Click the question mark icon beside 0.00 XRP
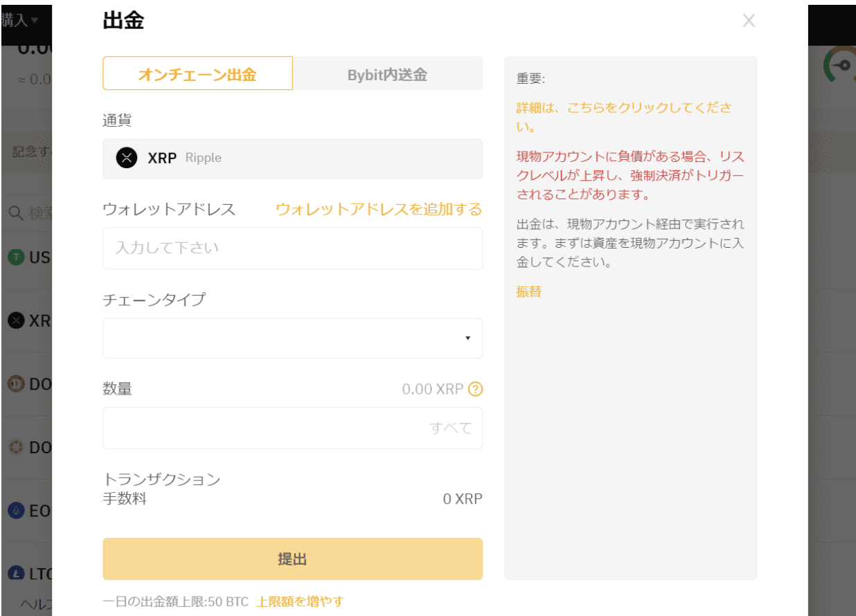 point(475,389)
